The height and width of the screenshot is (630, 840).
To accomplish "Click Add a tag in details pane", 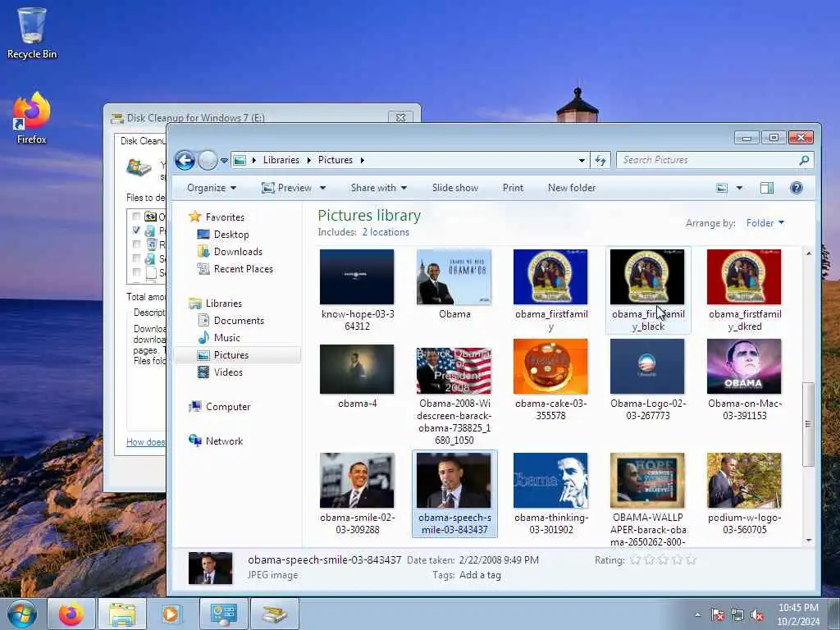I will point(480,575).
